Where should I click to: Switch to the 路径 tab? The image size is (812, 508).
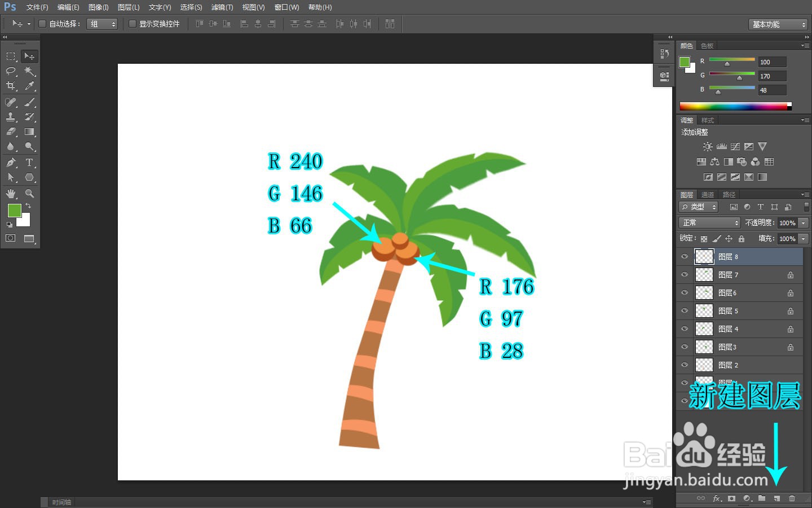coord(729,195)
